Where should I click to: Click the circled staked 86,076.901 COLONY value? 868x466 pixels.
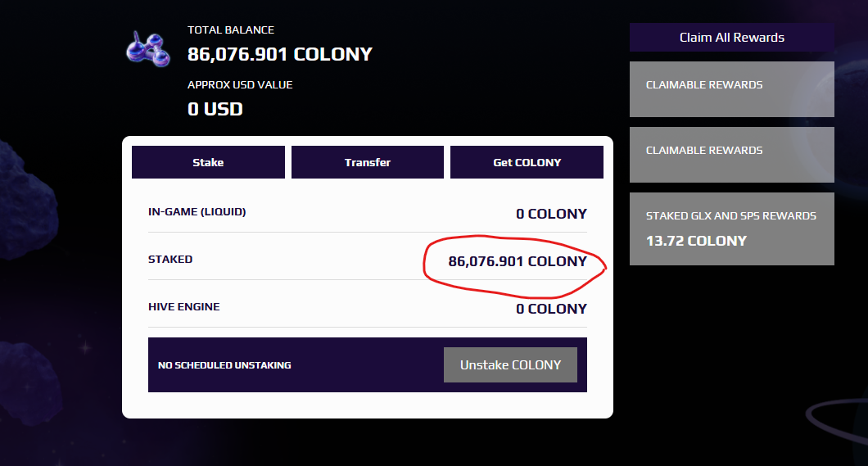(518, 261)
